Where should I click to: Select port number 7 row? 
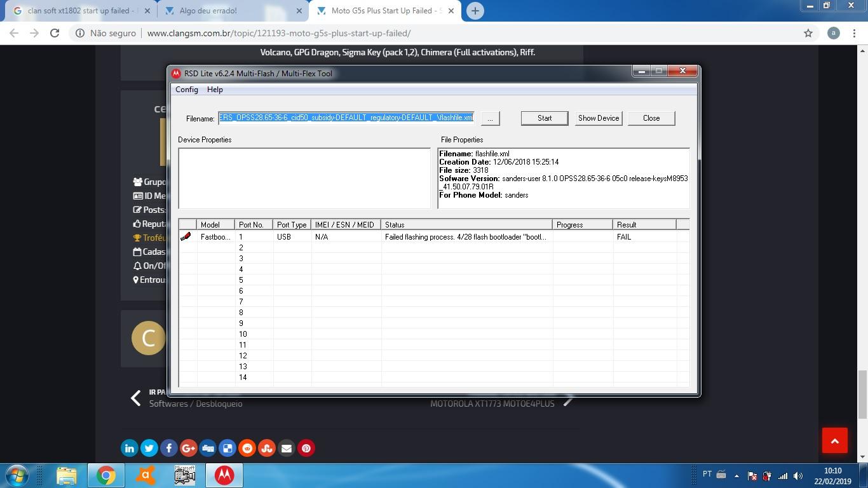point(434,302)
